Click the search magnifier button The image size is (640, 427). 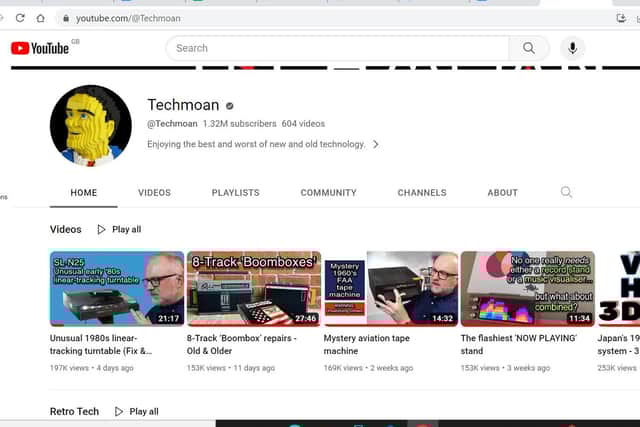[x=529, y=48]
